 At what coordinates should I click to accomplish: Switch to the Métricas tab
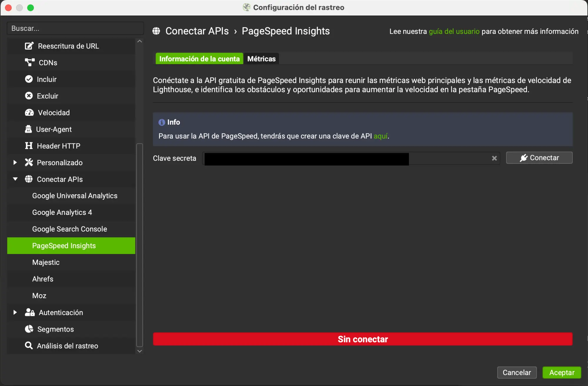261,59
